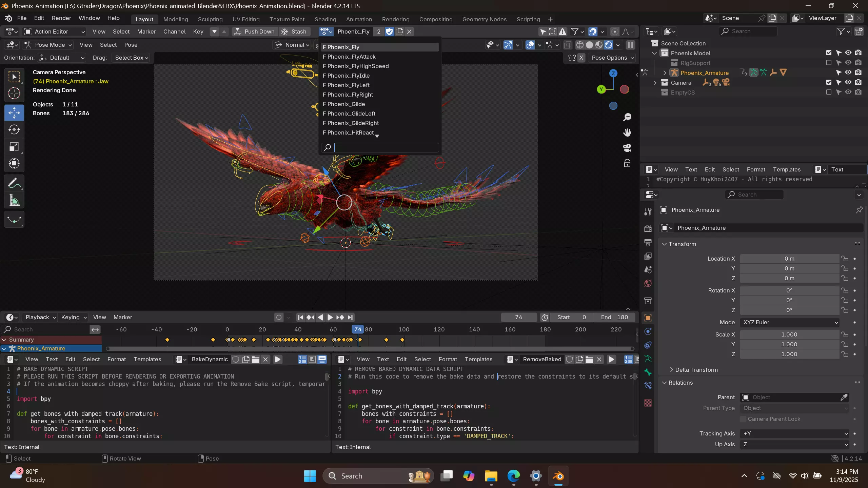Activate the Move tool
Screen dimensions: 868x488
pos(14,113)
